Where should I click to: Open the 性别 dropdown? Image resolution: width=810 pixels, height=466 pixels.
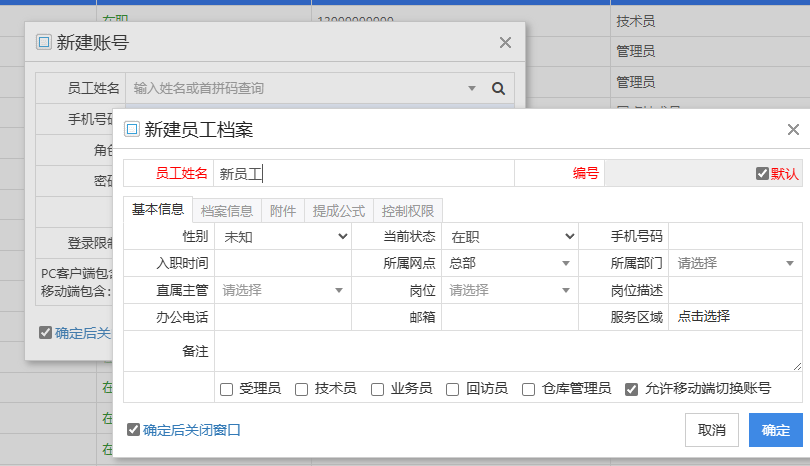tap(283, 236)
